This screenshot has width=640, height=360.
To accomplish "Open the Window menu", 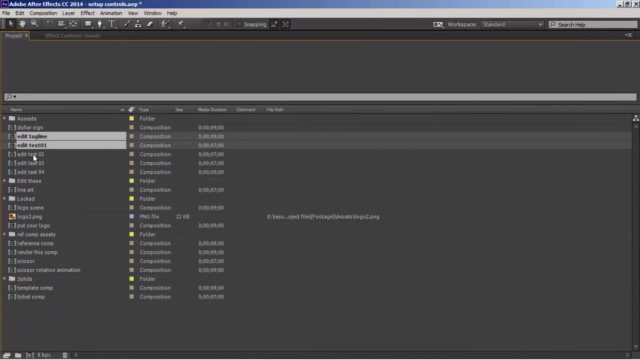I will [152, 13].
